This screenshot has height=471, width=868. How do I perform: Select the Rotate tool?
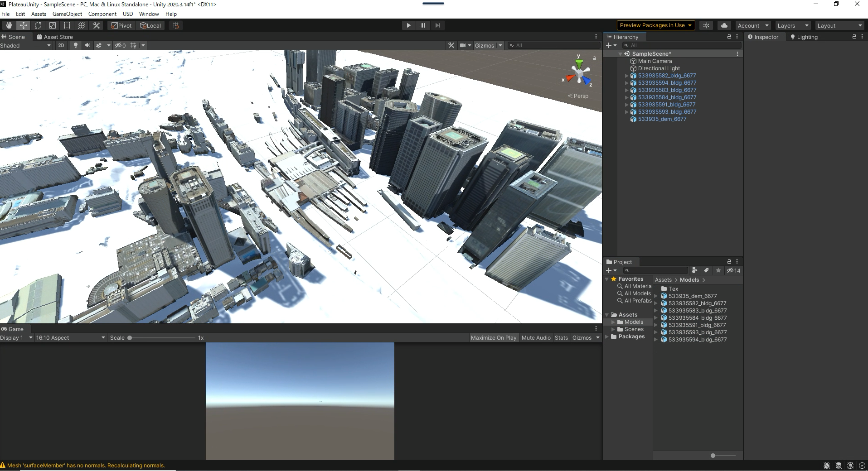pos(38,25)
